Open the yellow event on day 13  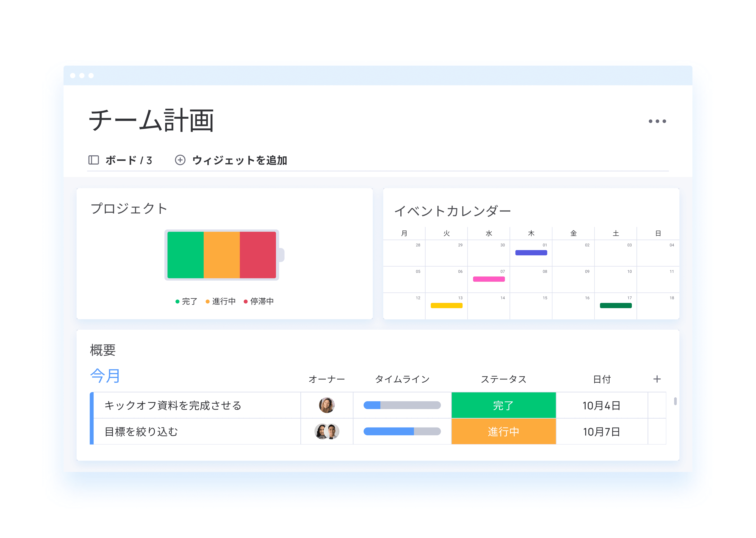(446, 305)
